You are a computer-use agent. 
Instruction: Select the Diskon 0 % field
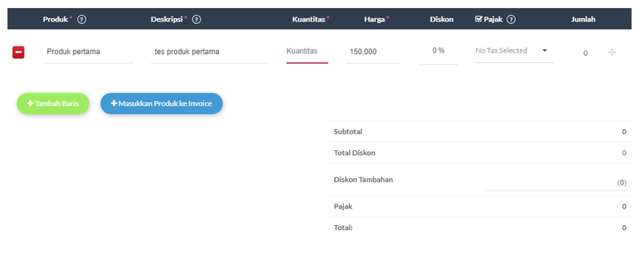(x=438, y=52)
